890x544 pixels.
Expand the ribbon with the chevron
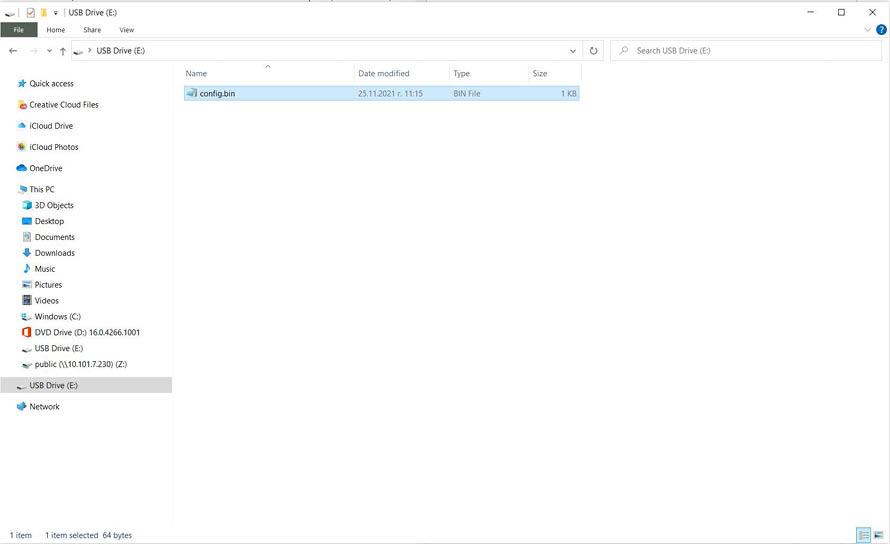point(867,30)
